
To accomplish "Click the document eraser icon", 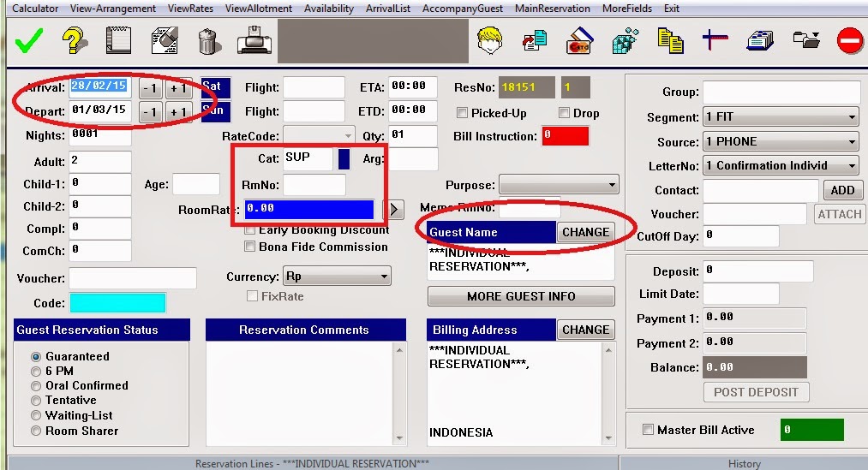I will coord(164,40).
